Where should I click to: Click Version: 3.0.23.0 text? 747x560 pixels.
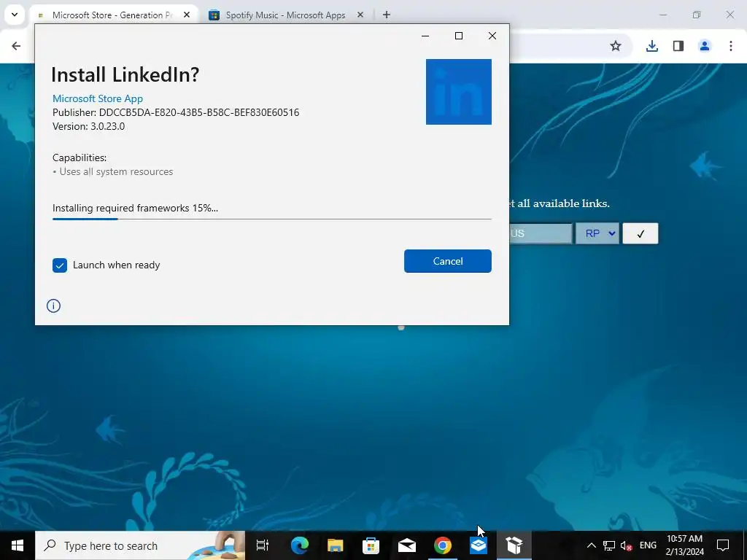(88, 126)
